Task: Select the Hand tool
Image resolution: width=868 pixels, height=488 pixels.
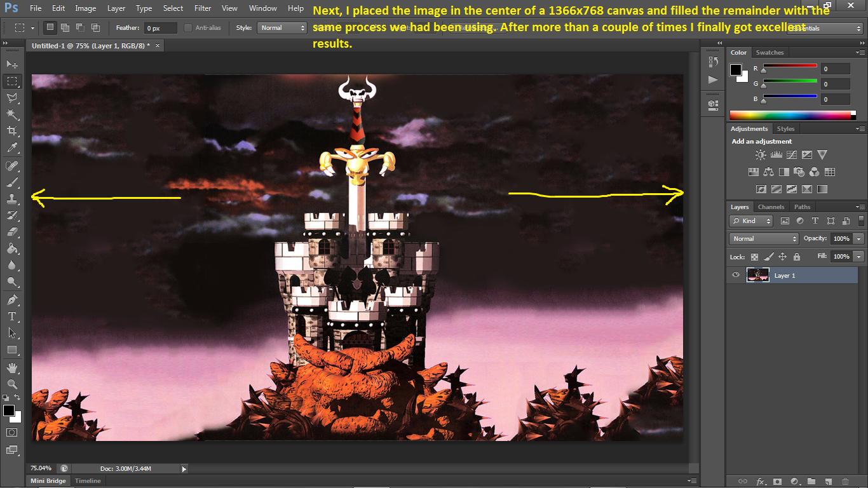Action: pos(12,368)
